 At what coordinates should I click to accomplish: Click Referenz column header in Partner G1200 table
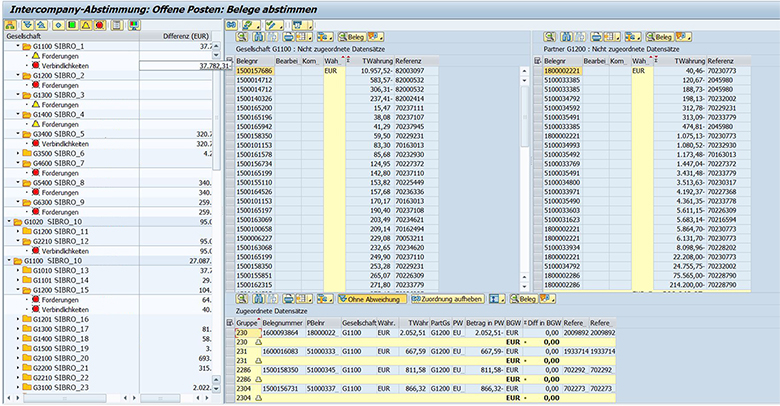click(x=728, y=61)
